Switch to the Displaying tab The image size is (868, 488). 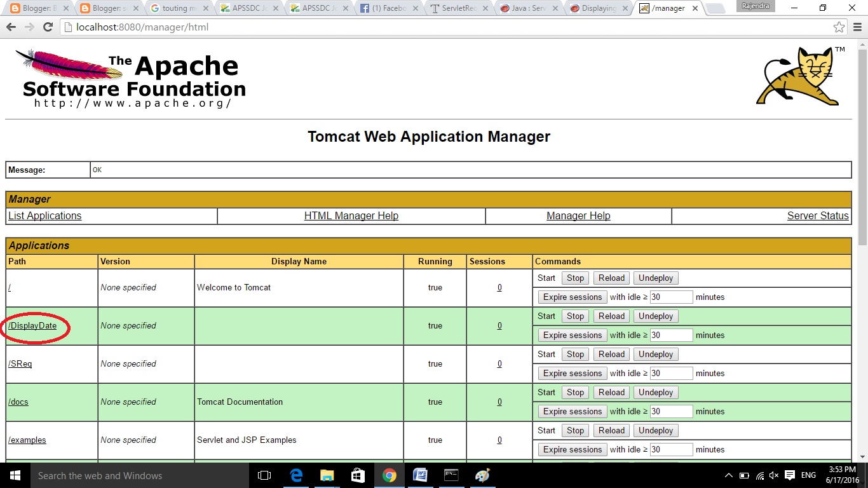coord(599,8)
